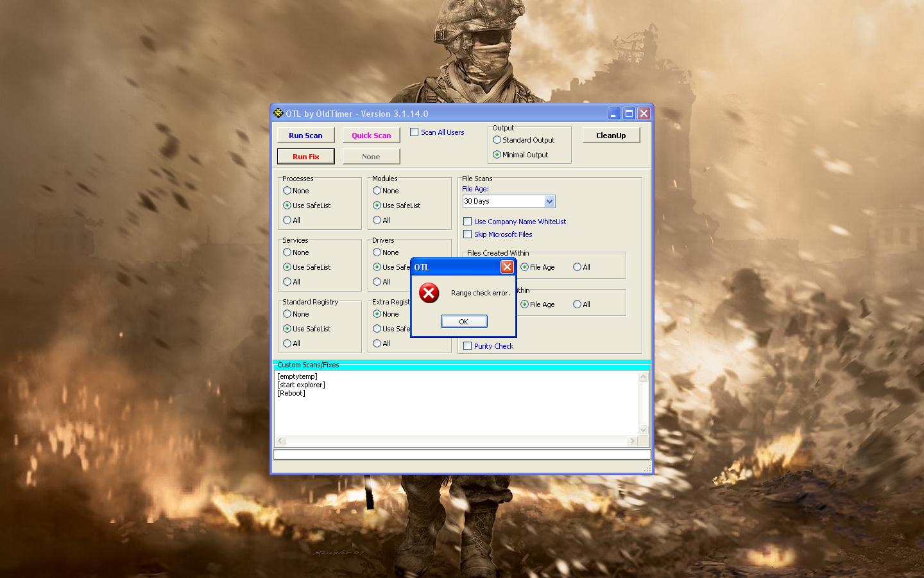Start a scan with Run Scan

tap(306, 135)
